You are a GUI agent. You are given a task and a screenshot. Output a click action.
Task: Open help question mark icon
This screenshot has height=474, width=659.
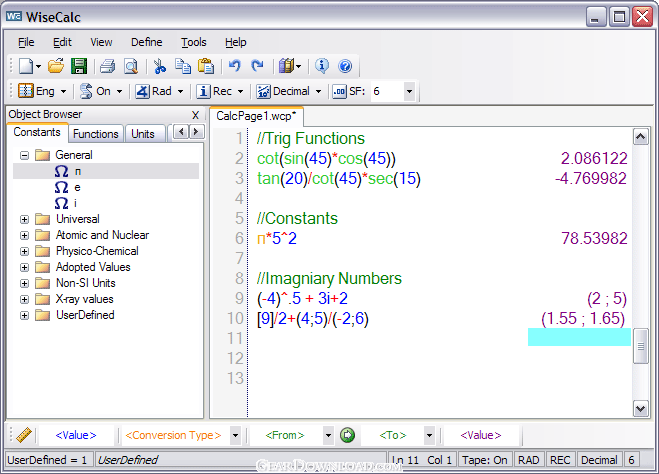pyautogui.click(x=345, y=66)
